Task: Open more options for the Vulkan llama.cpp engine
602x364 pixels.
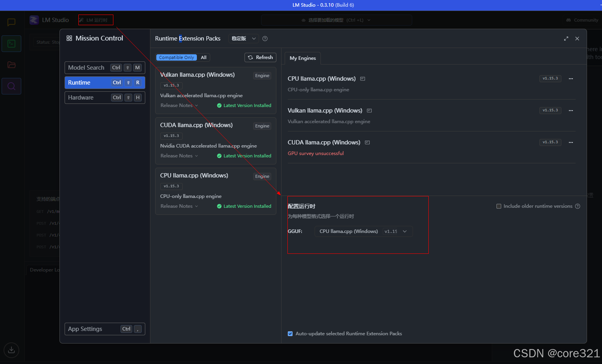Action: coord(571,111)
